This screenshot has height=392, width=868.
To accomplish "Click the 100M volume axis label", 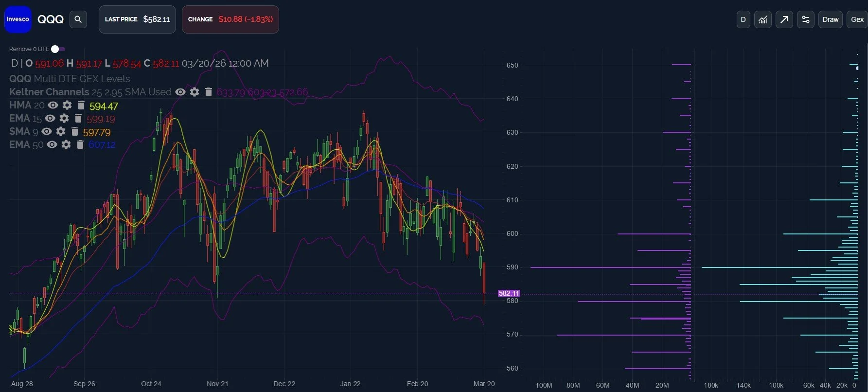I will (544, 385).
